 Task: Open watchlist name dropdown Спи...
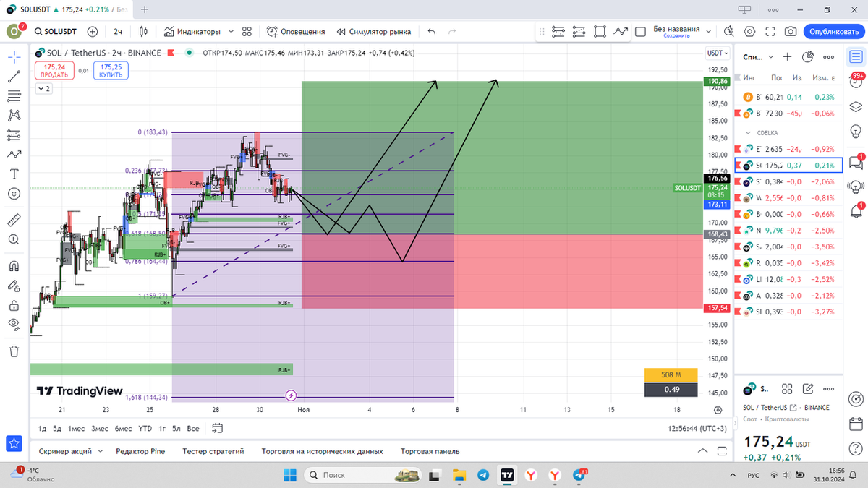(758, 56)
